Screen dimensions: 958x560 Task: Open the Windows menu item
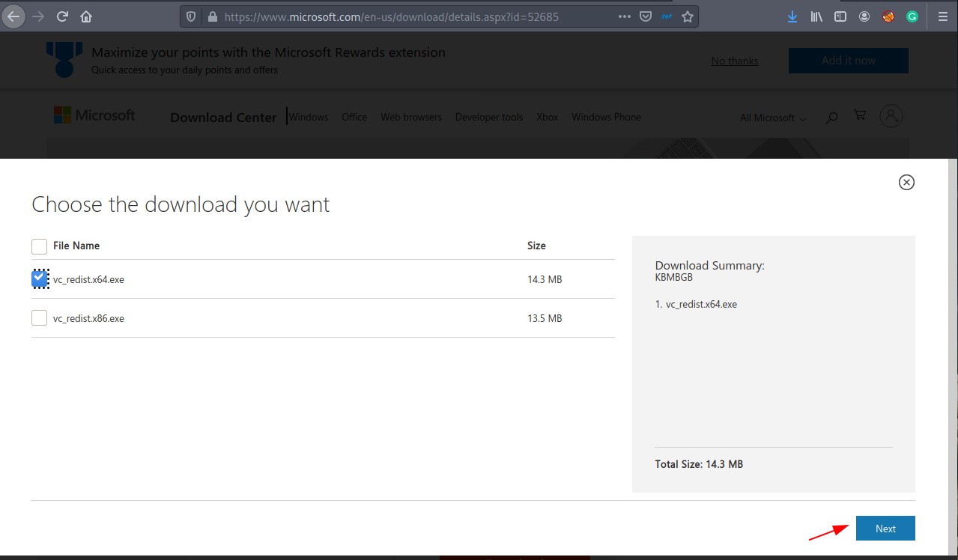[309, 117]
